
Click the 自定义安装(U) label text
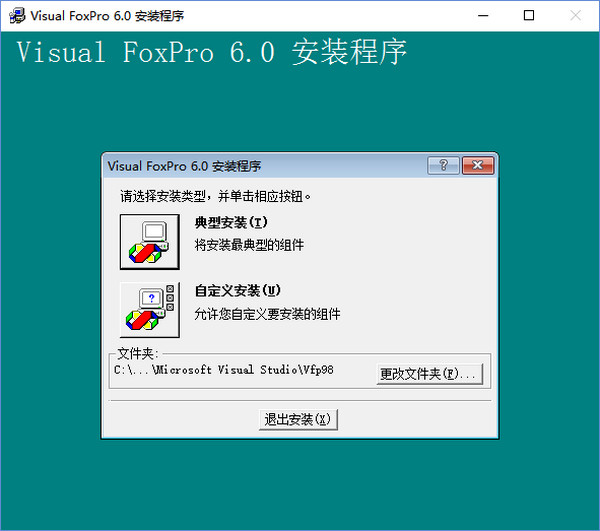(x=238, y=291)
